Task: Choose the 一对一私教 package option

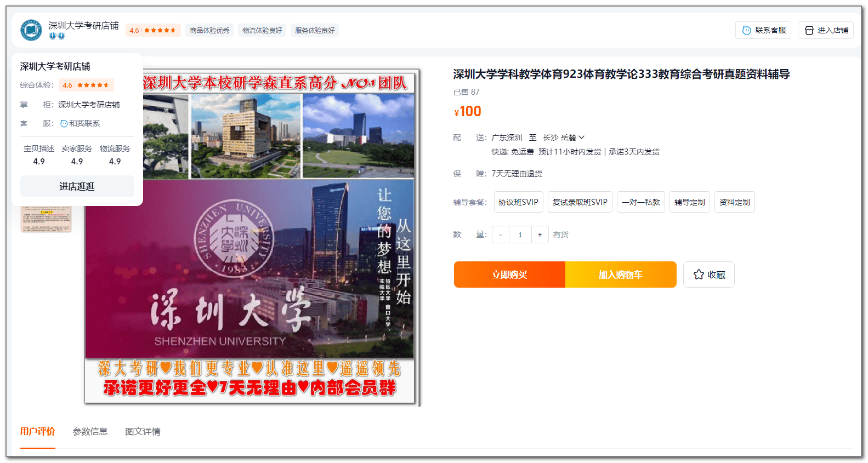Action: coord(640,202)
